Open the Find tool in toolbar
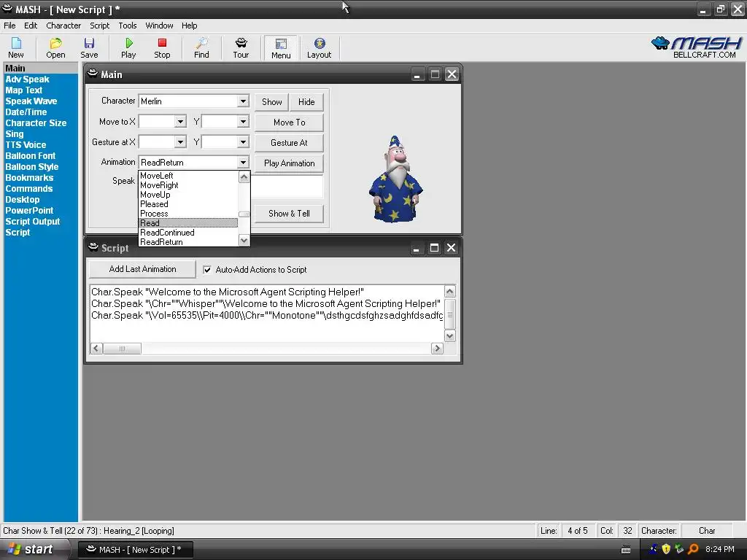 [x=201, y=48]
